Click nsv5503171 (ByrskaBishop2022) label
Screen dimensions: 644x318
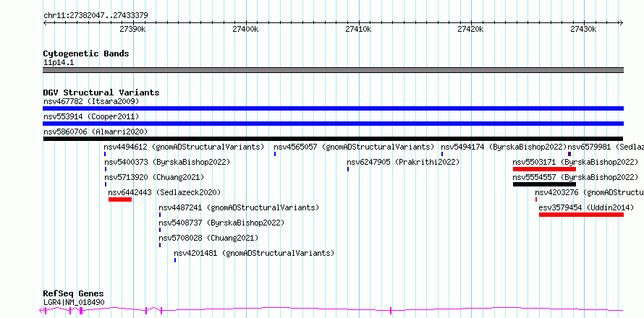[575, 162]
